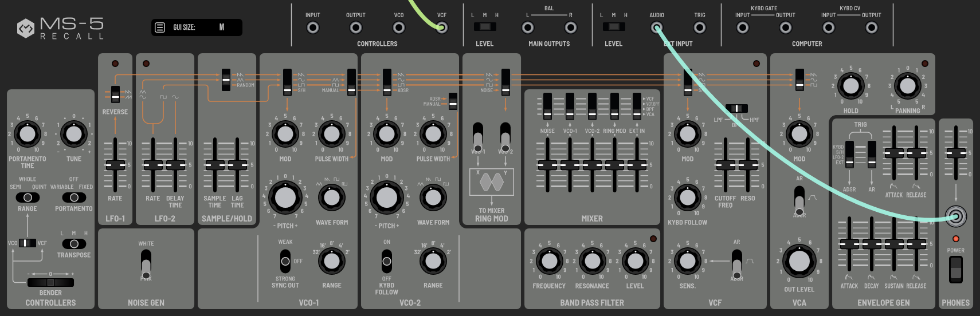Click the Controllers INPUT jack
Image resolution: width=980 pixels, height=316 pixels.
(313, 27)
